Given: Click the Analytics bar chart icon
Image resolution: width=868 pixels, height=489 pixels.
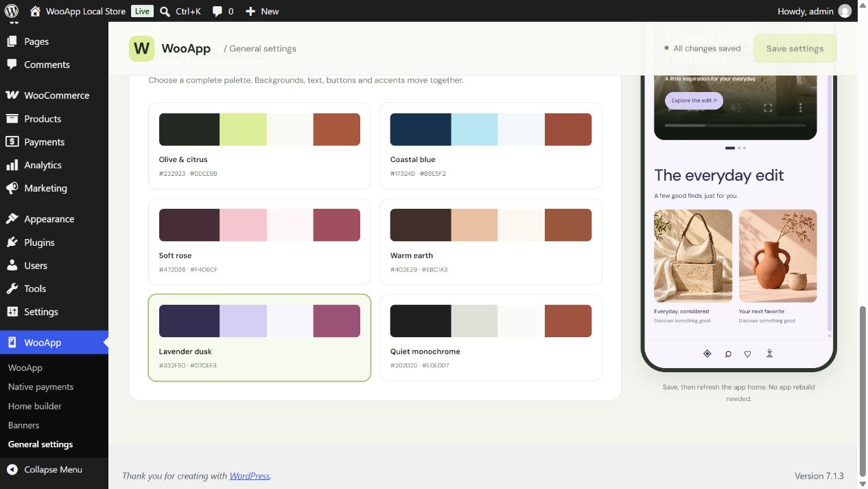Looking at the screenshot, I should (12, 165).
